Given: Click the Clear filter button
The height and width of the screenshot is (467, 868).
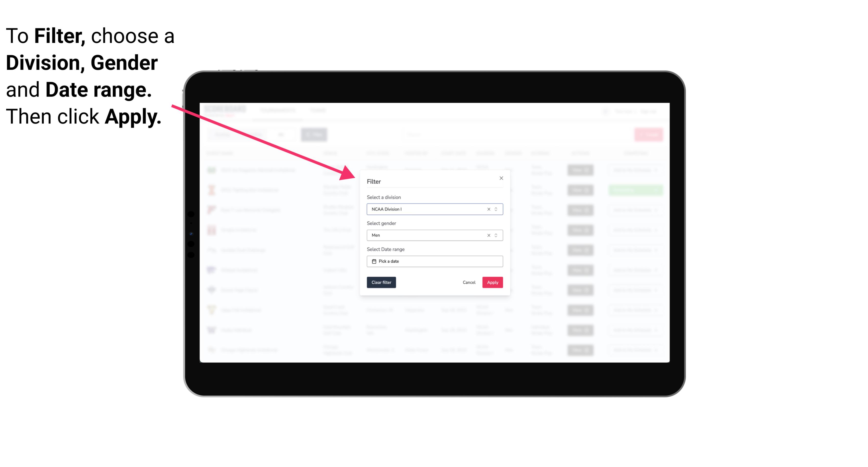Looking at the screenshot, I should tap(381, 283).
